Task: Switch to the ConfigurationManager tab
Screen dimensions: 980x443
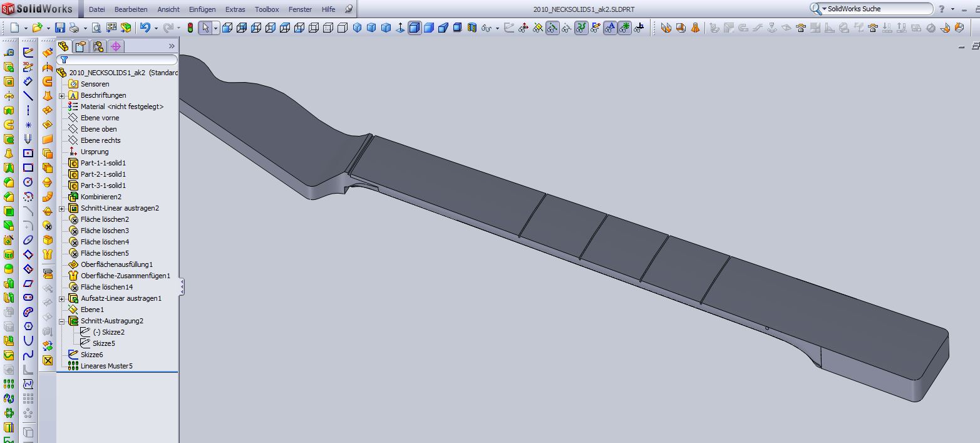Action: (98, 46)
